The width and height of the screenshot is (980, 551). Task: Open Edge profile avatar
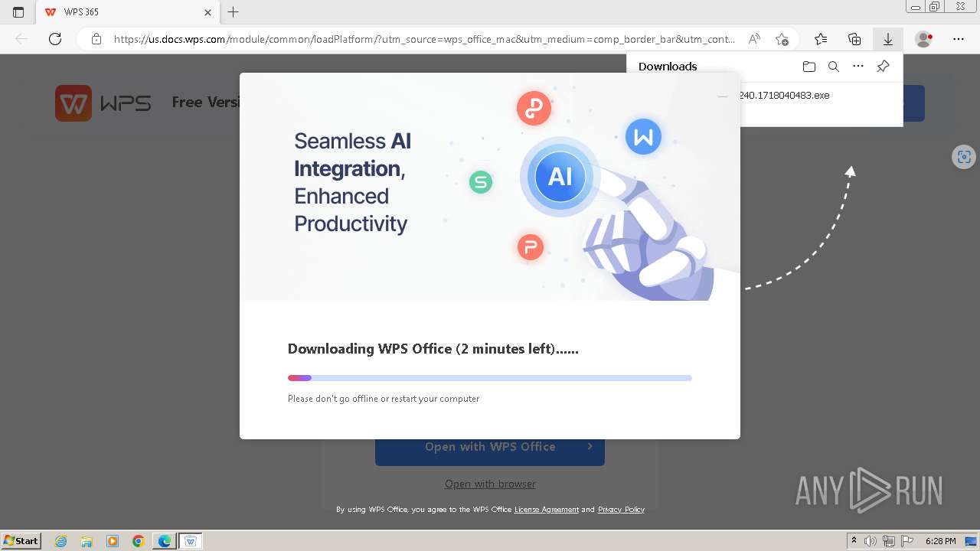923,39
